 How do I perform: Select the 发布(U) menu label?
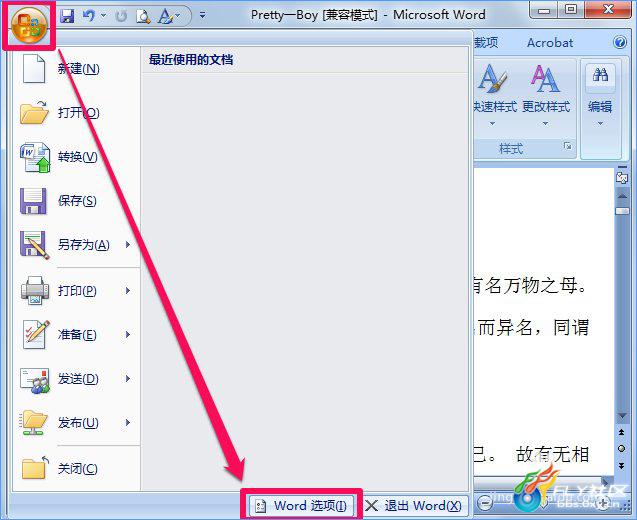(78, 422)
